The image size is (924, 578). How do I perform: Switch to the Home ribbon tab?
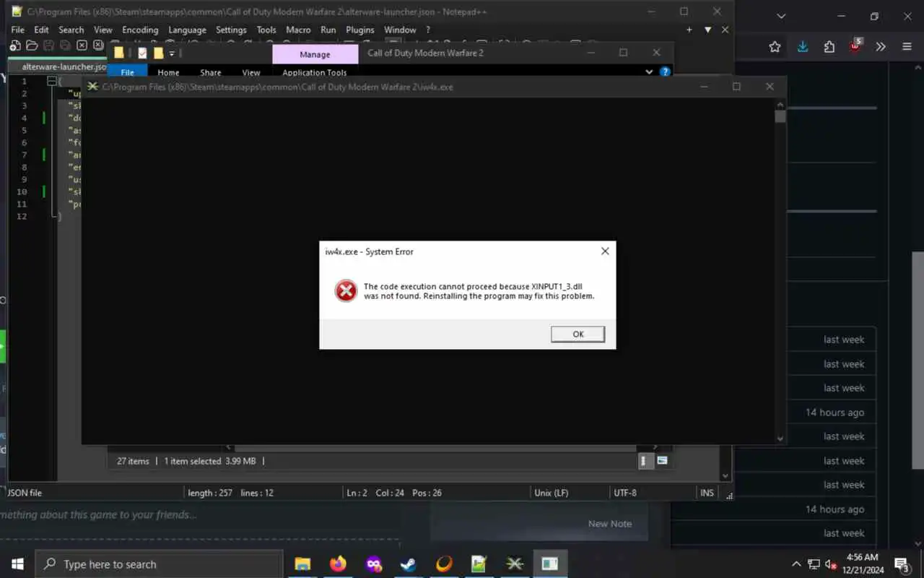[168, 72]
